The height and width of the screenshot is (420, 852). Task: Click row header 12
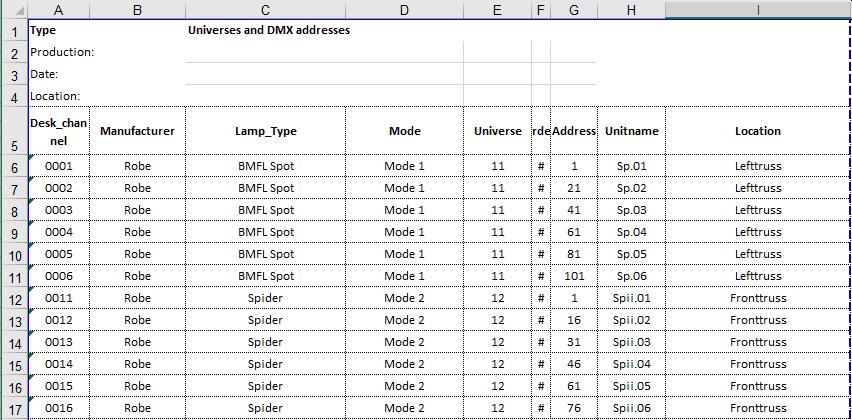pos(13,298)
